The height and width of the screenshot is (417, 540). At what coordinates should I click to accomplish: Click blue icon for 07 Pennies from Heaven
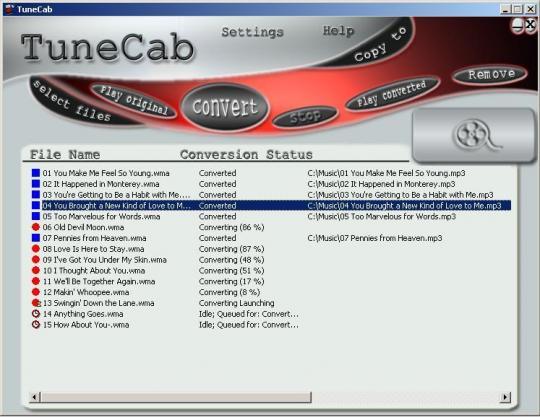[36, 238]
